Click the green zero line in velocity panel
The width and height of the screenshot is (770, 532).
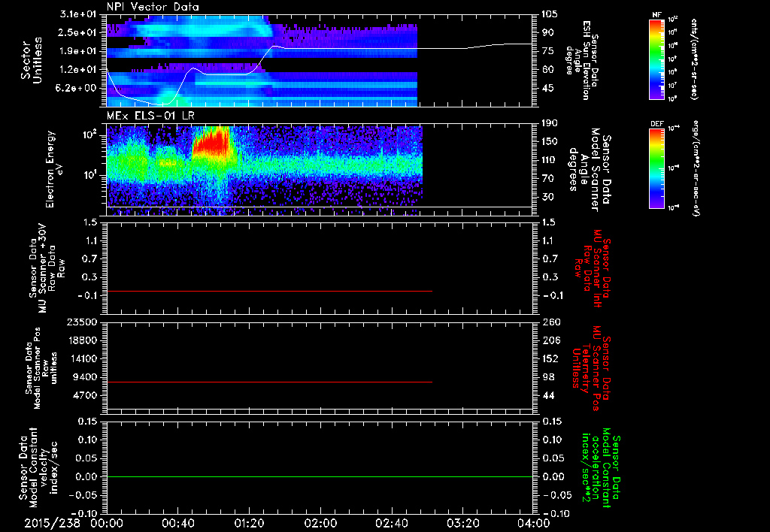pos(320,476)
